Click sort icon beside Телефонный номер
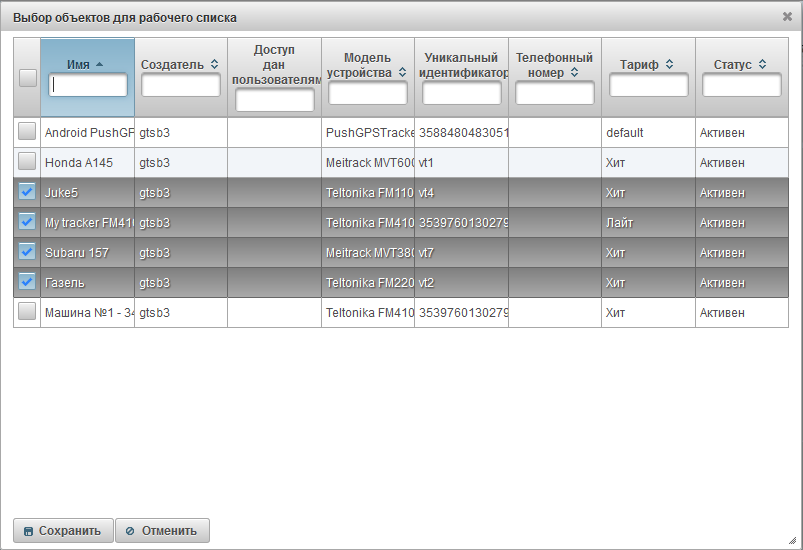803x550 pixels. [x=574, y=72]
